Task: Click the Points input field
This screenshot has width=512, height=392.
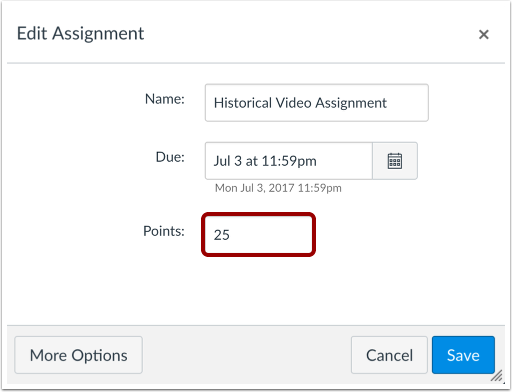Action: point(258,235)
